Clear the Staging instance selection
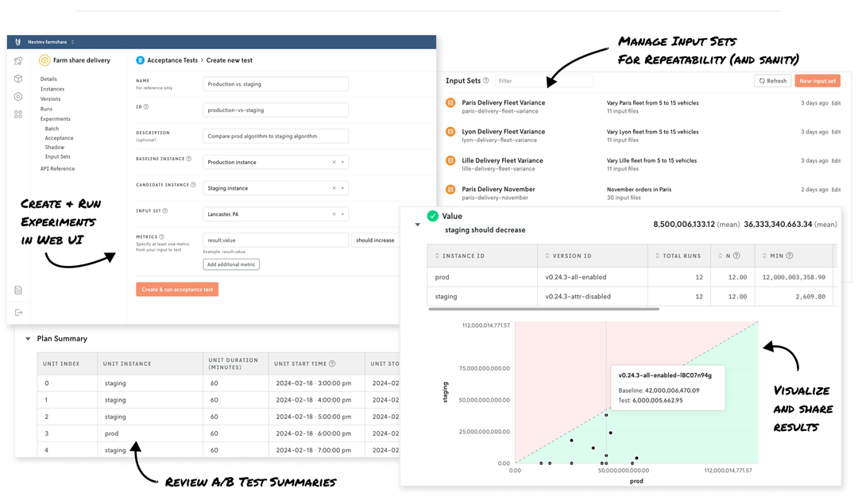Screen dimensions: 858x504 (334, 188)
